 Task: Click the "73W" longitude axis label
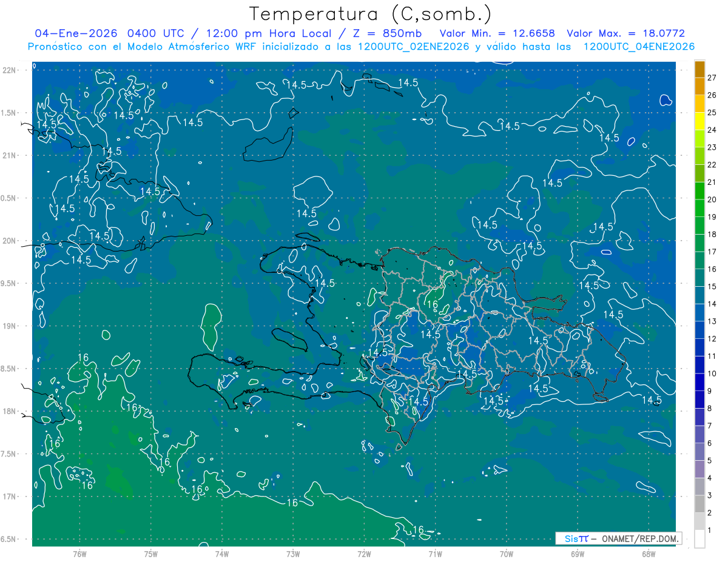[293, 554]
